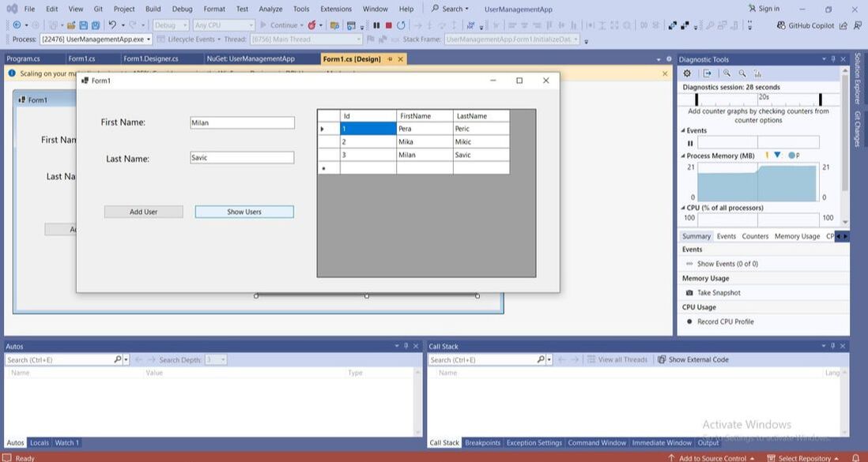Open the Any CPU platform dropdown
This screenshot has height=462, width=868.
coord(224,25)
